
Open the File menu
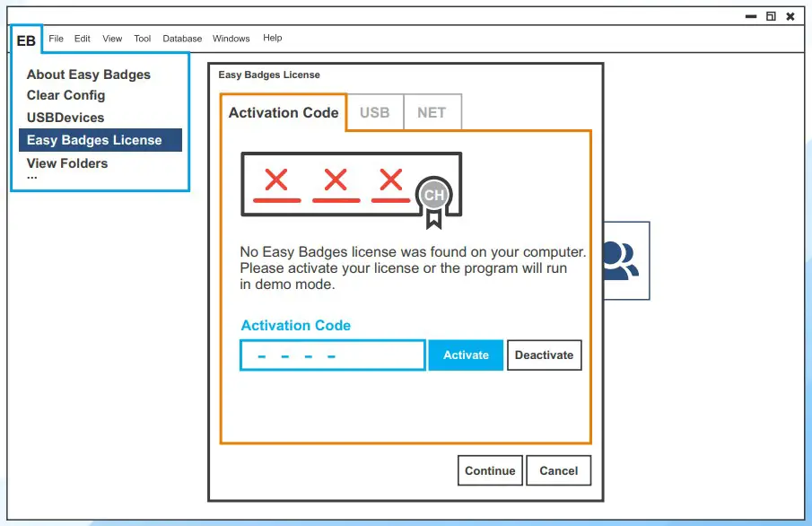tap(56, 39)
